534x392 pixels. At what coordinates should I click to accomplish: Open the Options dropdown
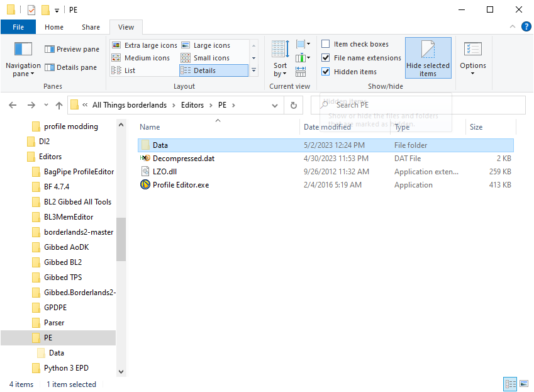tap(473, 59)
